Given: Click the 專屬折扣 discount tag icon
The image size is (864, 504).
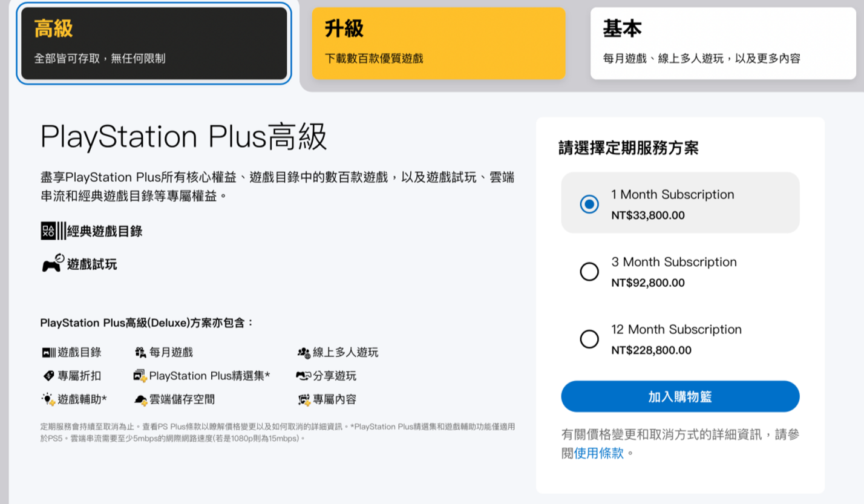Looking at the screenshot, I should [x=48, y=376].
